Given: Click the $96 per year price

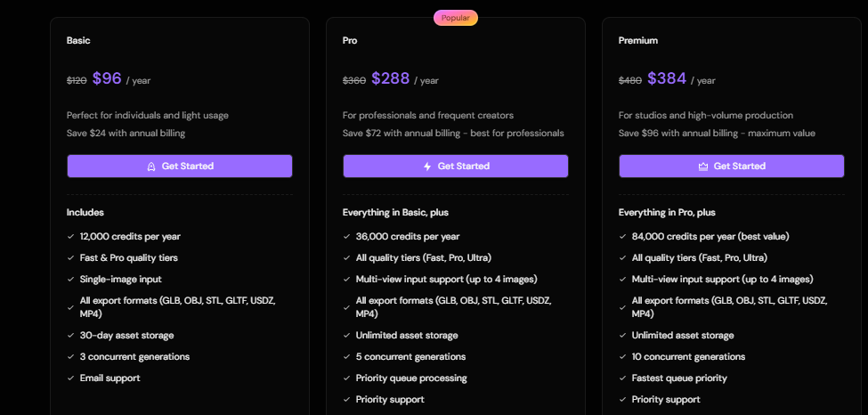Looking at the screenshot, I should 107,78.
